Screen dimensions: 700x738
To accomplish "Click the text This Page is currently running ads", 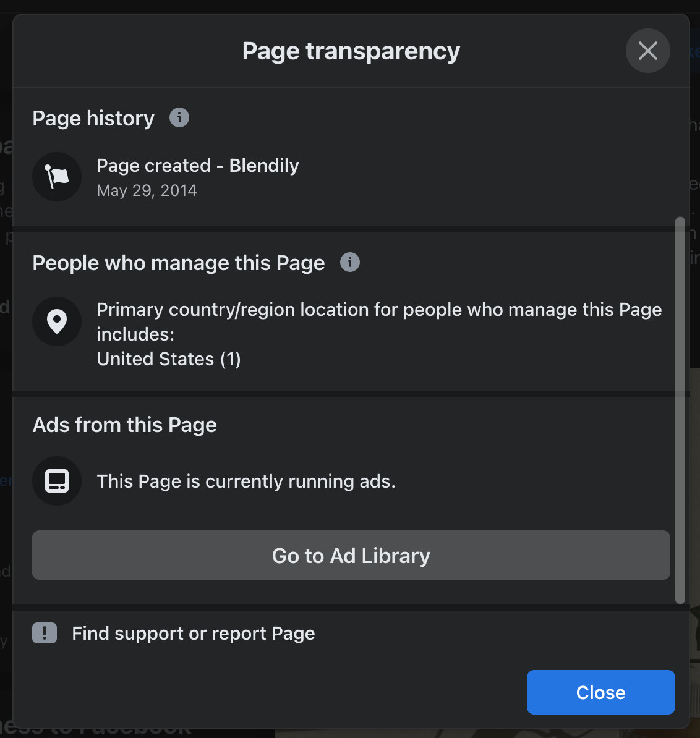I will [246, 481].
